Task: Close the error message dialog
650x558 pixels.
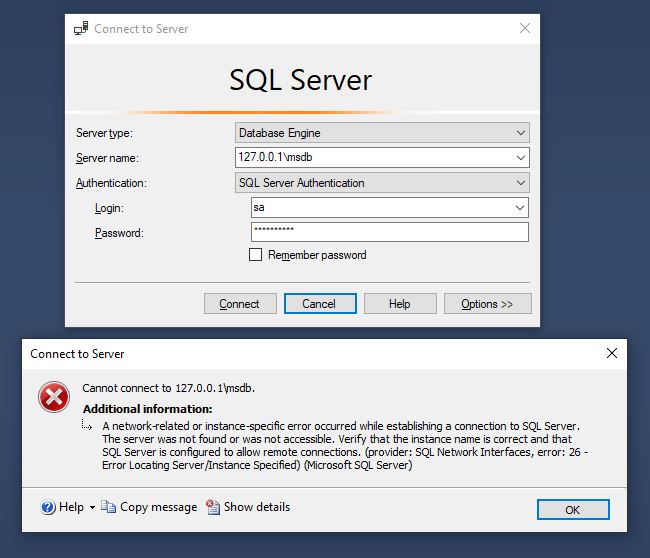Action: click(x=612, y=353)
